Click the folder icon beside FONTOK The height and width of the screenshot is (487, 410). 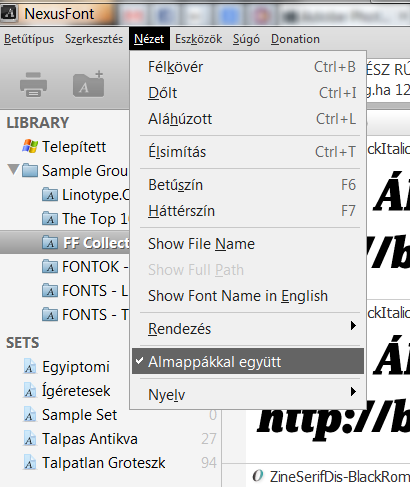point(50,267)
